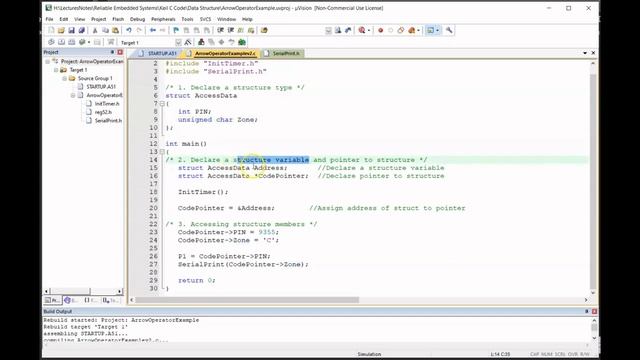Click the Build Output vertical scrollbar
Image resolution: width=640 pixels, height=360 pixels.
(594, 328)
